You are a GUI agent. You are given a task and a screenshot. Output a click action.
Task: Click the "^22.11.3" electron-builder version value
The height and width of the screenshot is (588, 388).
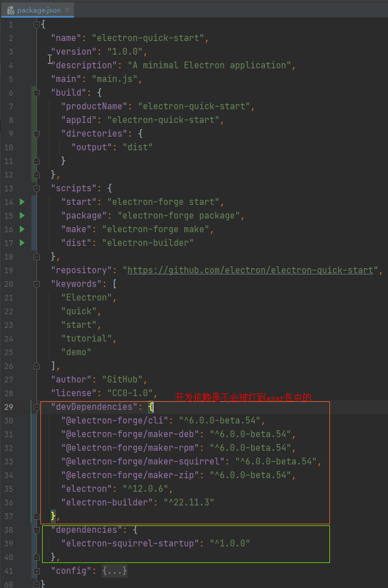(189, 503)
